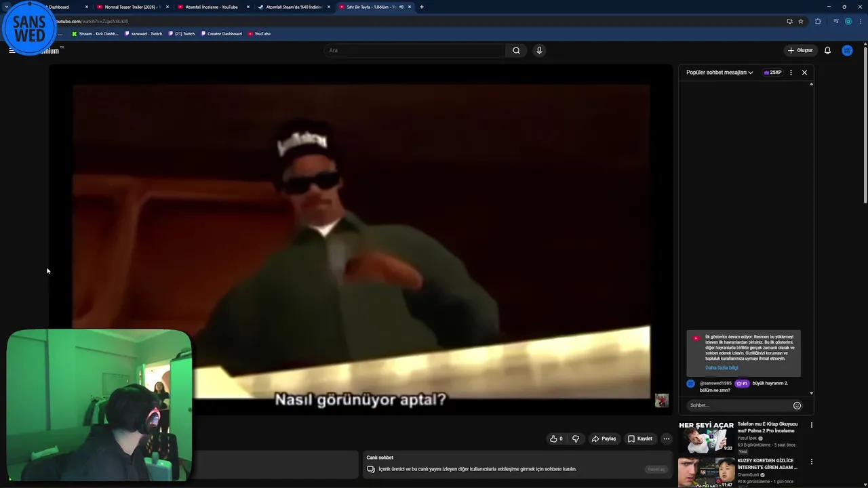Share video with Paylaş button
Viewport: 868px width, 488px height.
point(604,439)
